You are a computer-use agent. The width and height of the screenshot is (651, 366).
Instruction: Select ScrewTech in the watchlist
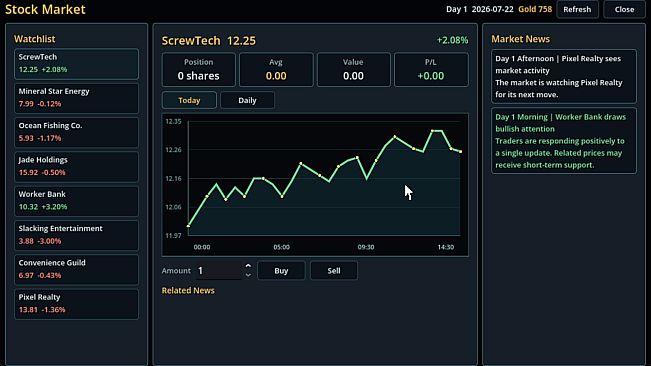pyautogui.click(x=76, y=64)
